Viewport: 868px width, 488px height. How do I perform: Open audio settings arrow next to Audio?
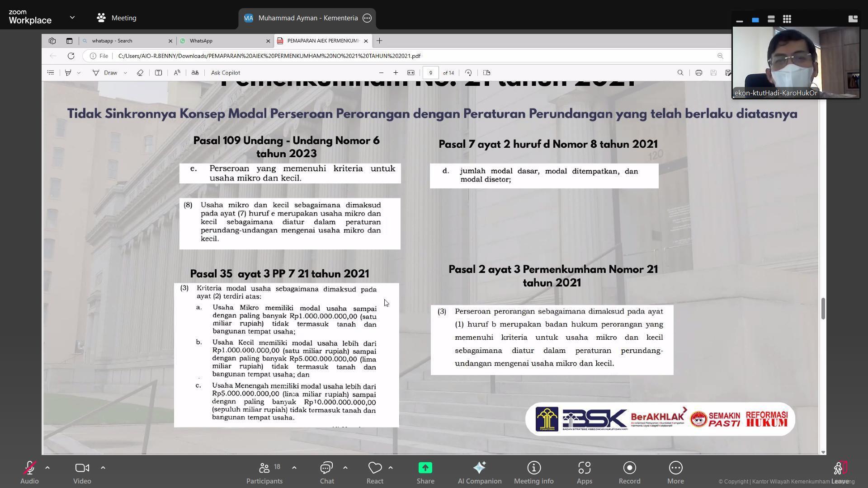(47, 468)
